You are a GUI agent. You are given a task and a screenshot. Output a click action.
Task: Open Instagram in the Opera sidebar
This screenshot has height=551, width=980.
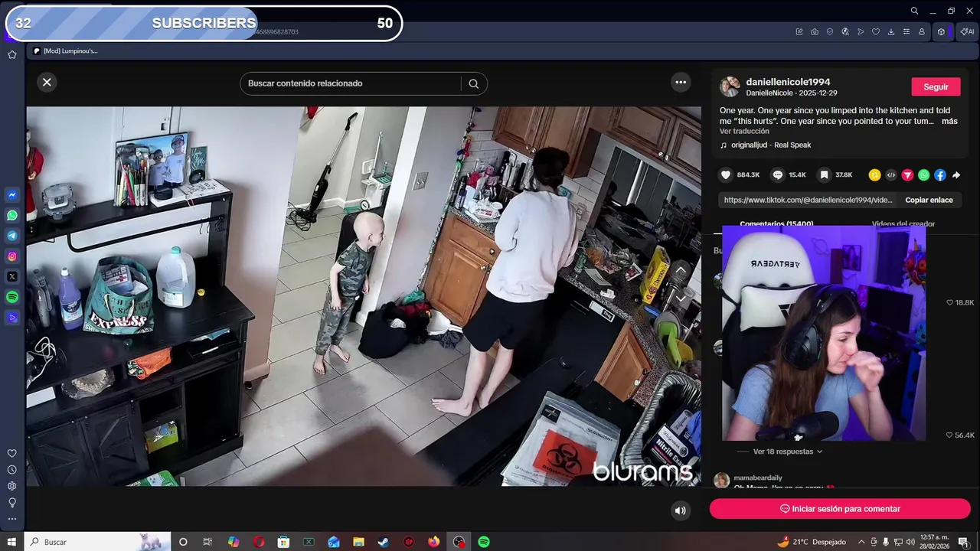(12, 256)
